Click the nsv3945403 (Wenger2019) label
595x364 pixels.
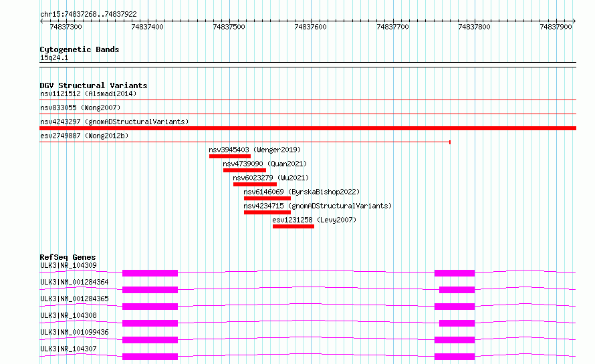tap(255, 150)
